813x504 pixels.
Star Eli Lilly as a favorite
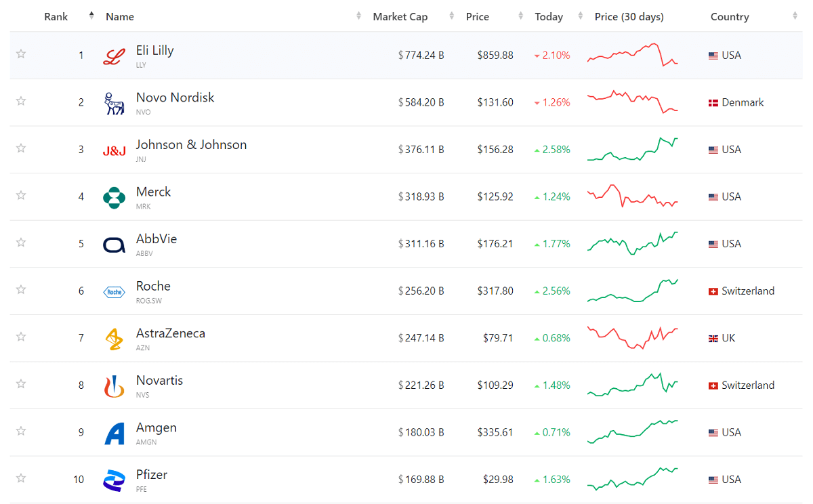click(x=21, y=54)
